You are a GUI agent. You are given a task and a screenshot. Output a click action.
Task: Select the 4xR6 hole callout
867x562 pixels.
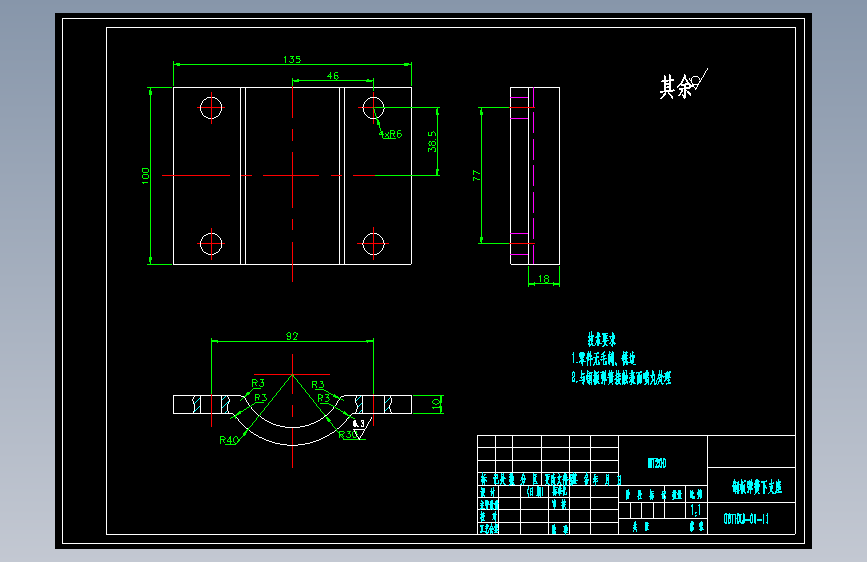[390, 134]
